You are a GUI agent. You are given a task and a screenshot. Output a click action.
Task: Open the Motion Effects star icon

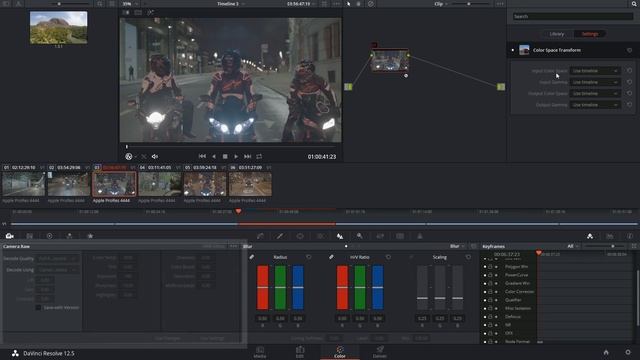tap(90, 236)
